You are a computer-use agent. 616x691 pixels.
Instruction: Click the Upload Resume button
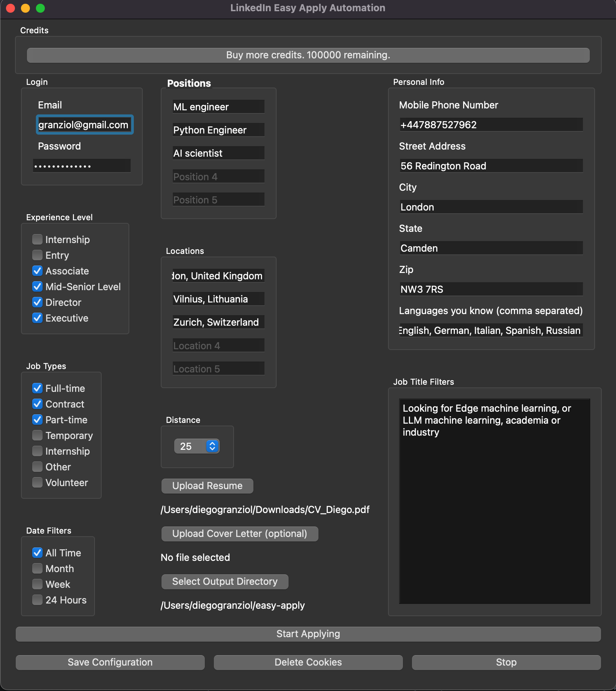pyautogui.click(x=207, y=486)
